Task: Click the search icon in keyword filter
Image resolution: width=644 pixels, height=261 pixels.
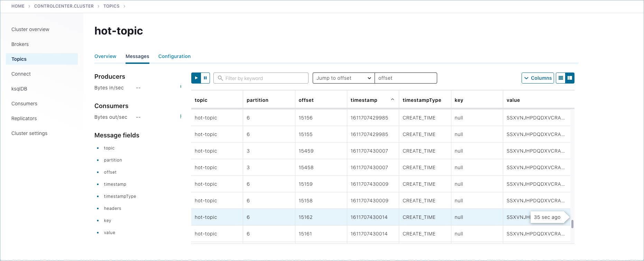Action: coord(220,78)
